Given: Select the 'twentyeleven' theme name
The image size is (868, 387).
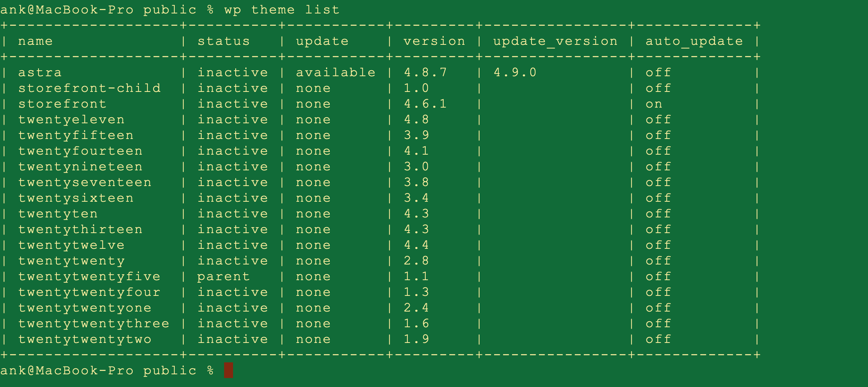Looking at the screenshot, I should [x=71, y=120].
